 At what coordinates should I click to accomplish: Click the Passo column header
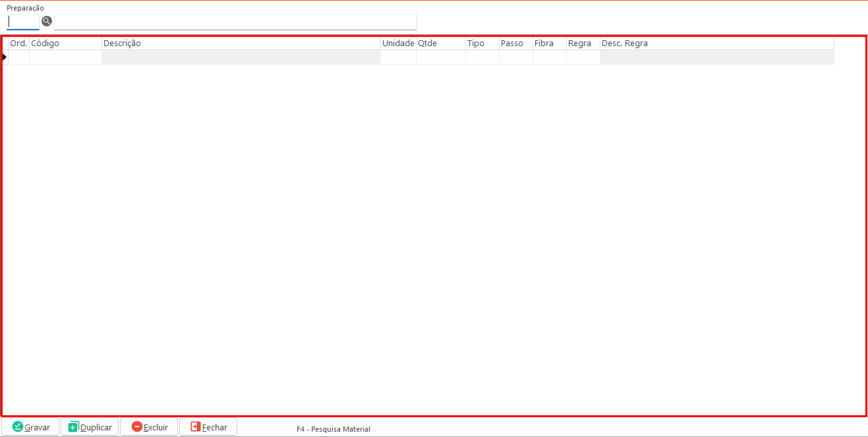tap(515, 44)
